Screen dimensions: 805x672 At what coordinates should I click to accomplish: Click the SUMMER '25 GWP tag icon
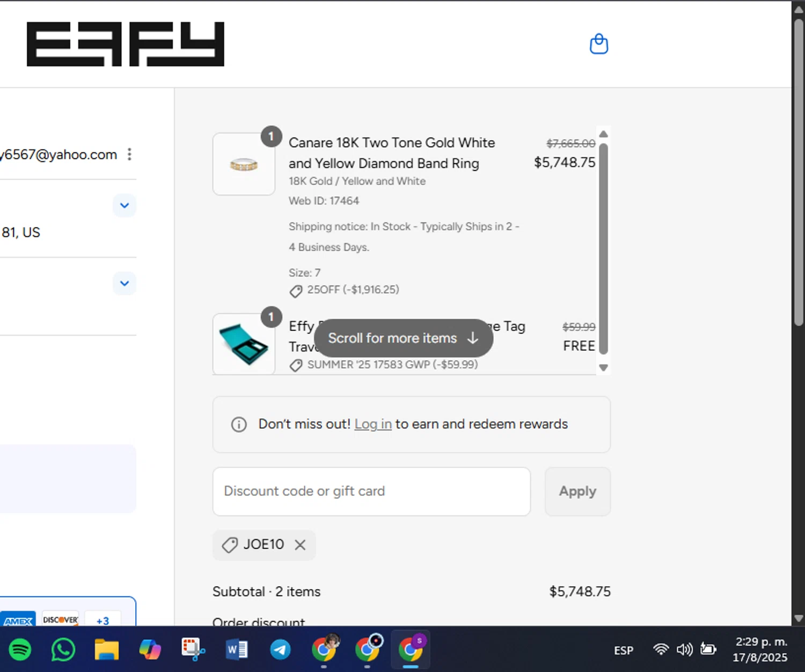(x=296, y=366)
